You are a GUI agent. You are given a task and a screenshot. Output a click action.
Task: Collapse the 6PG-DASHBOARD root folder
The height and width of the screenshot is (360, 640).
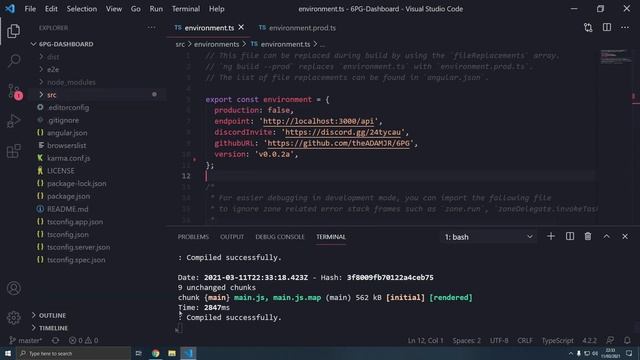(x=66, y=44)
